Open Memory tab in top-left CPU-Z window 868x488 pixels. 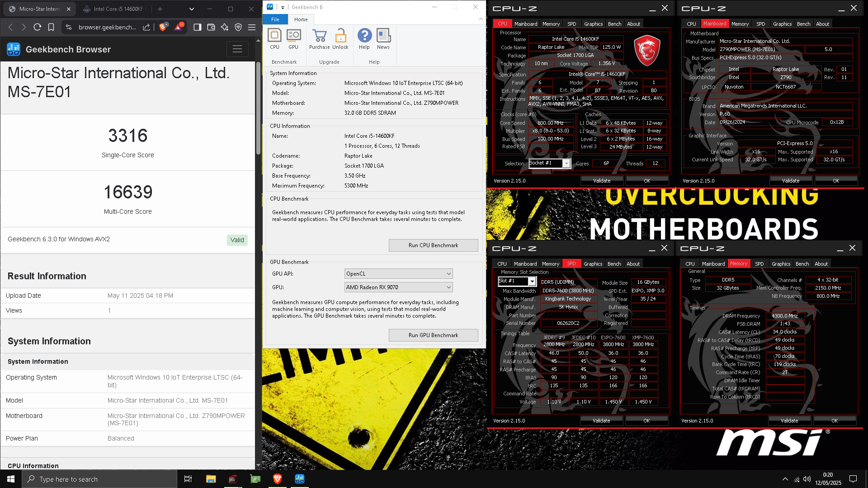click(x=551, y=24)
